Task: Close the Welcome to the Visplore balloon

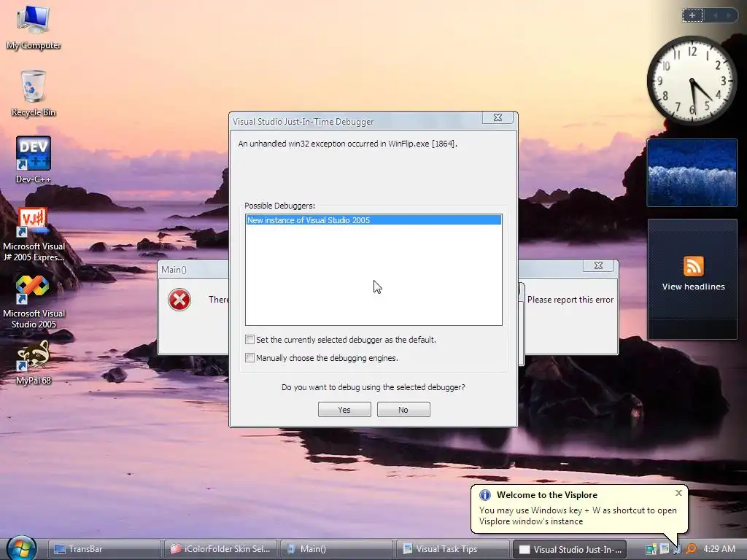Action: click(679, 493)
